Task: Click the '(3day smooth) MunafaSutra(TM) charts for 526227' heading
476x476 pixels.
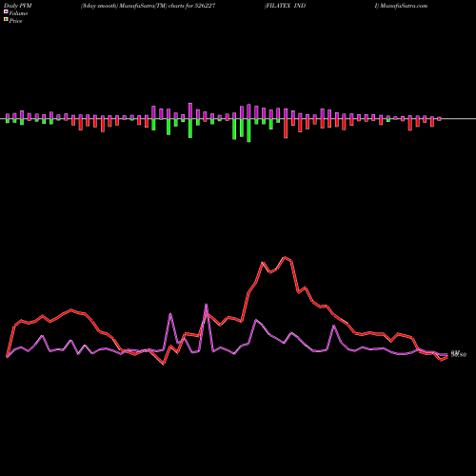Action: coord(148,6)
